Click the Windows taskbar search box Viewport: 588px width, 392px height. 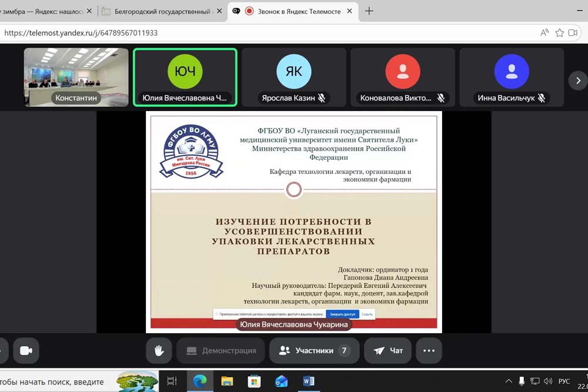(79, 381)
